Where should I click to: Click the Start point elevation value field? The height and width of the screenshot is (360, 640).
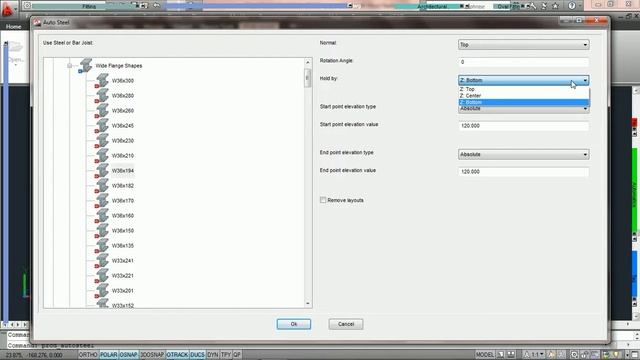(x=523, y=126)
